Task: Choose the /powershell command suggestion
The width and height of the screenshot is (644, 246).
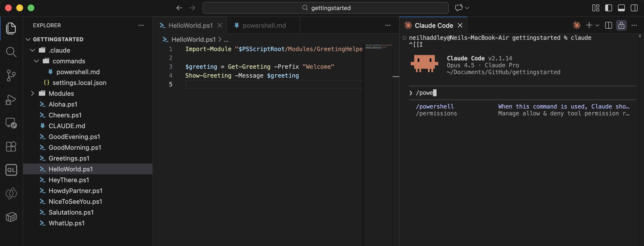Action: [435, 106]
